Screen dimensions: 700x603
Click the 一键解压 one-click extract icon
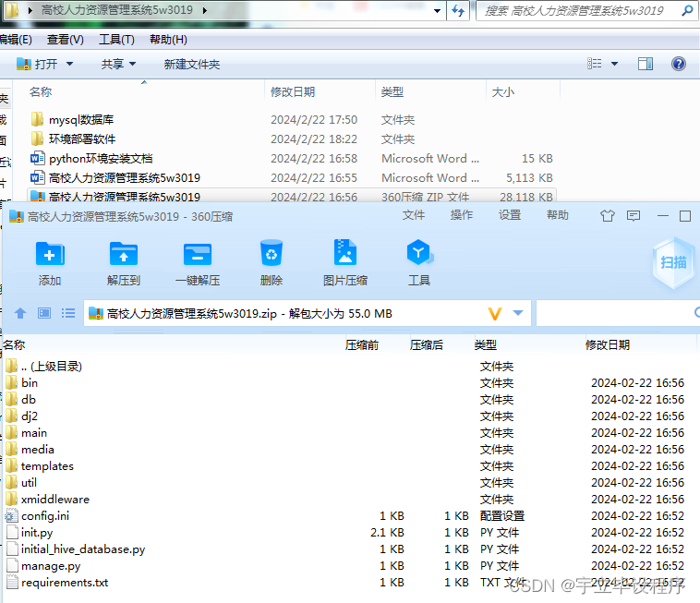(x=198, y=254)
